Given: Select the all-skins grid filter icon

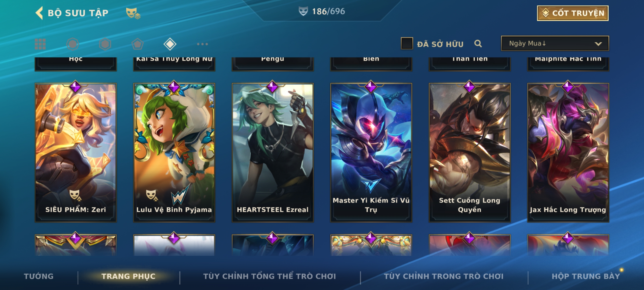Looking at the screenshot, I should click(40, 44).
